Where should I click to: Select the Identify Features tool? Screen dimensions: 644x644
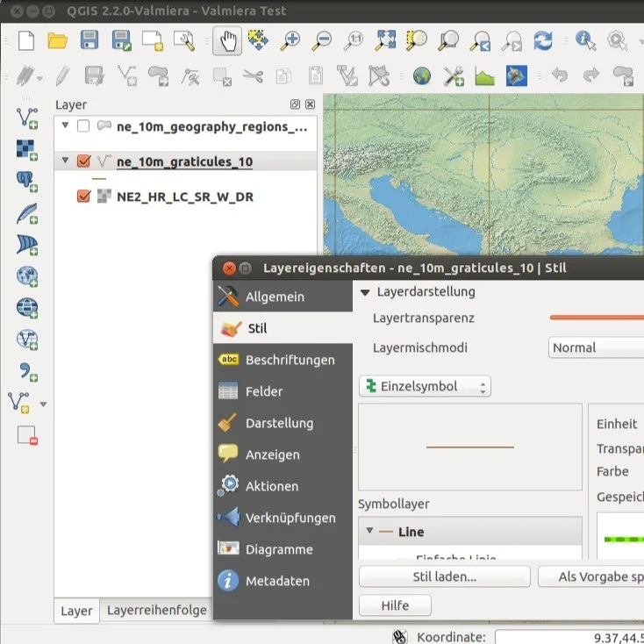pyautogui.click(x=585, y=40)
